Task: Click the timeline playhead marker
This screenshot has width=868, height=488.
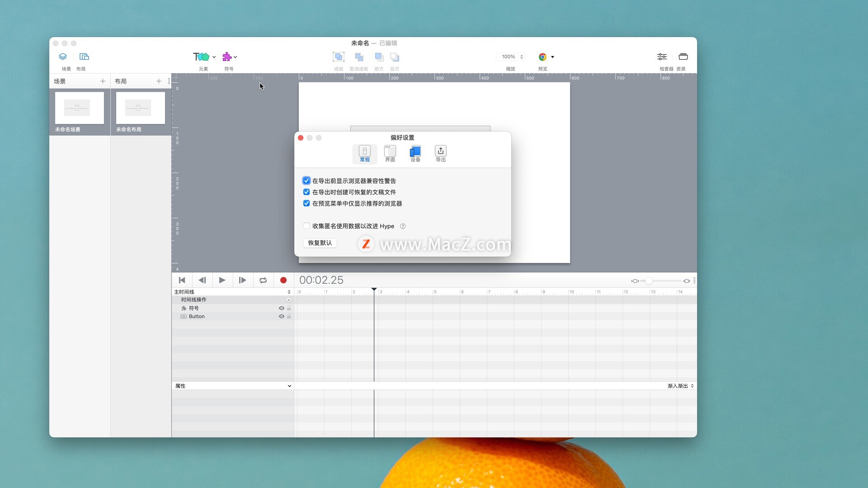Action: coord(374,290)
